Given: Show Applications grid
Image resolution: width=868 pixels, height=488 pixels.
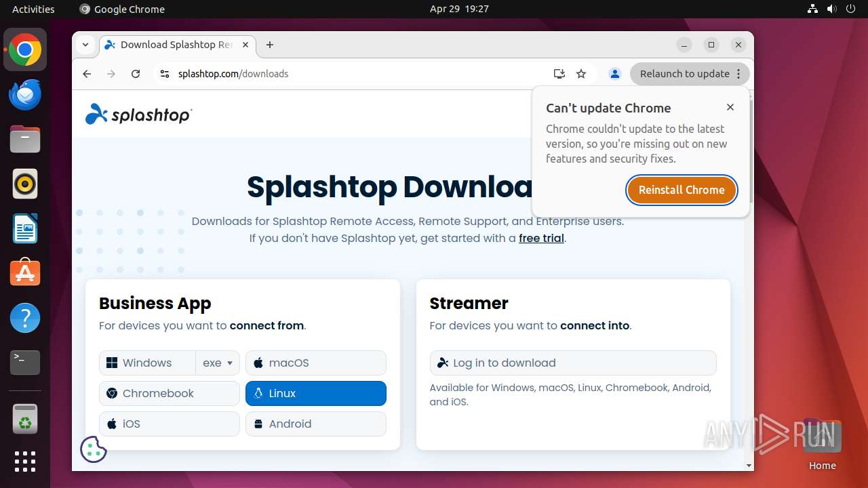Looking at the screenshot, I should [x=25, y=462].
